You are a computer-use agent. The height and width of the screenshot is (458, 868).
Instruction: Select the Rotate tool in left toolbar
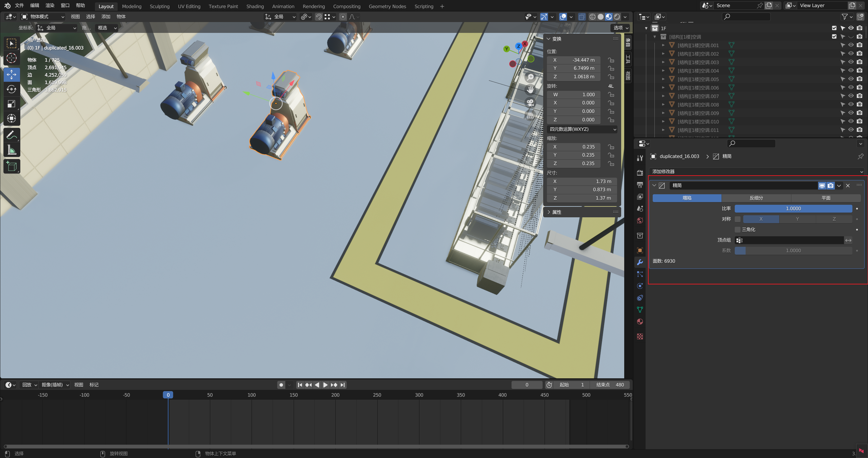tap(12, 89)
